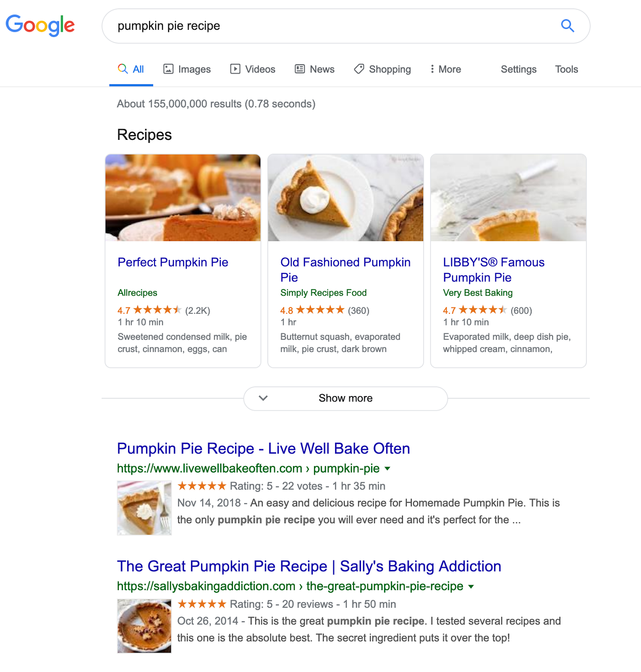This screenshot has height=672, width=641.
Task: Open the Tools options
Action: [566, 69]
